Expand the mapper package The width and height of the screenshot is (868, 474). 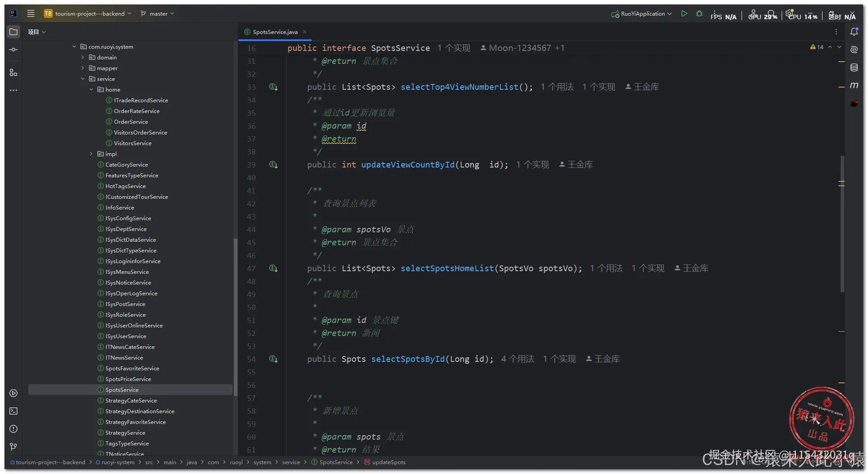tap(83, 68)
